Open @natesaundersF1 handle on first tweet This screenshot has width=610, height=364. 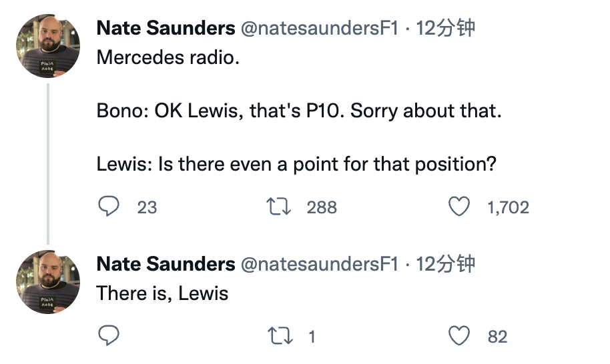pyautogui.click(x=318, y=28)
